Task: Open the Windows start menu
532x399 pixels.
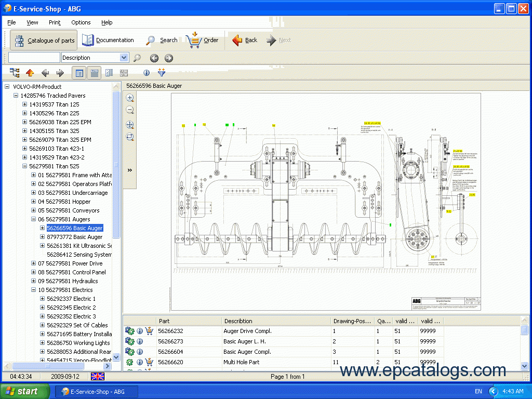Action: click(x=24, y=391)
